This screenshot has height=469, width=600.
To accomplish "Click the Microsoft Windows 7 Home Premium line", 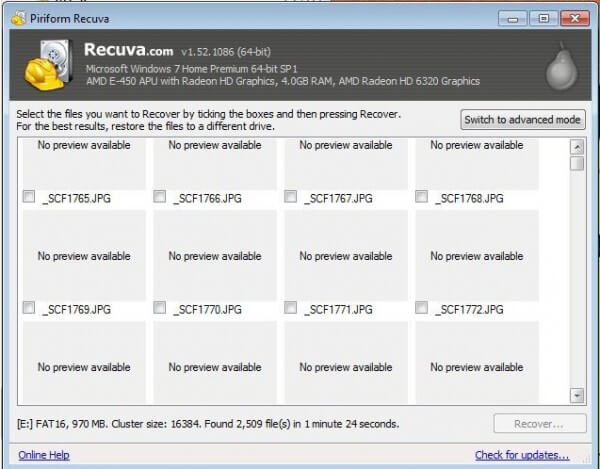I will (191, 69).
